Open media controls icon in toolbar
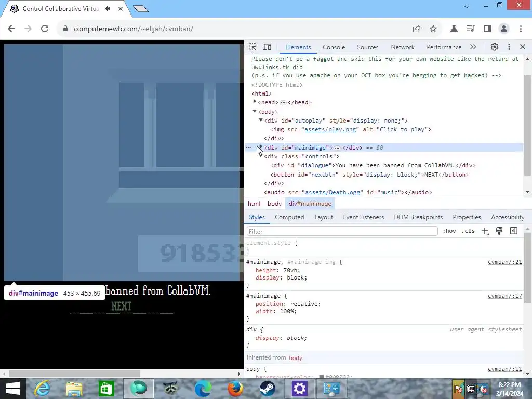The height and width of the screenshot is (399, 532). (x=470, y=29)
